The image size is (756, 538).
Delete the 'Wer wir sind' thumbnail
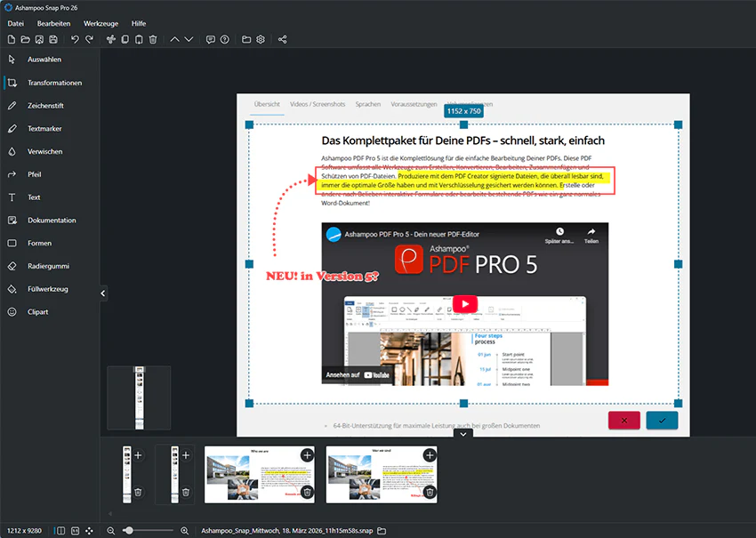click(x=430, y=492)
